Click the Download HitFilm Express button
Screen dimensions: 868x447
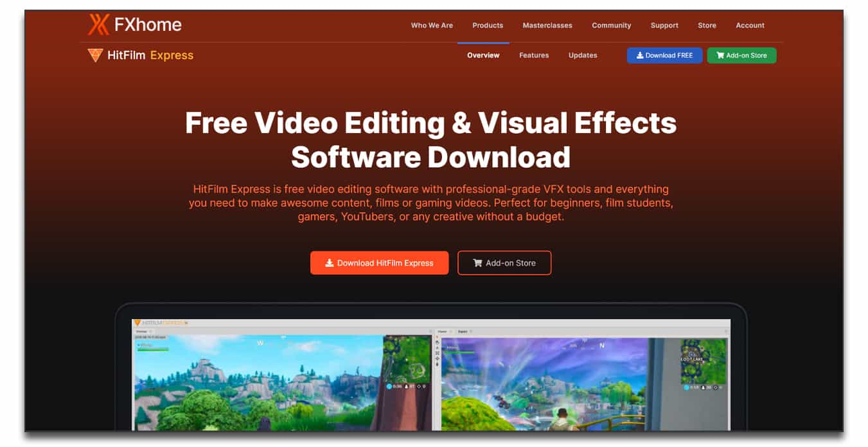point(379,262)
